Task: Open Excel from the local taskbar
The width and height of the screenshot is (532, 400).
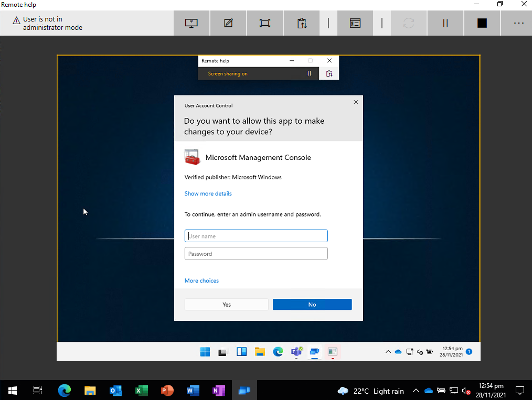Action: 142,391
